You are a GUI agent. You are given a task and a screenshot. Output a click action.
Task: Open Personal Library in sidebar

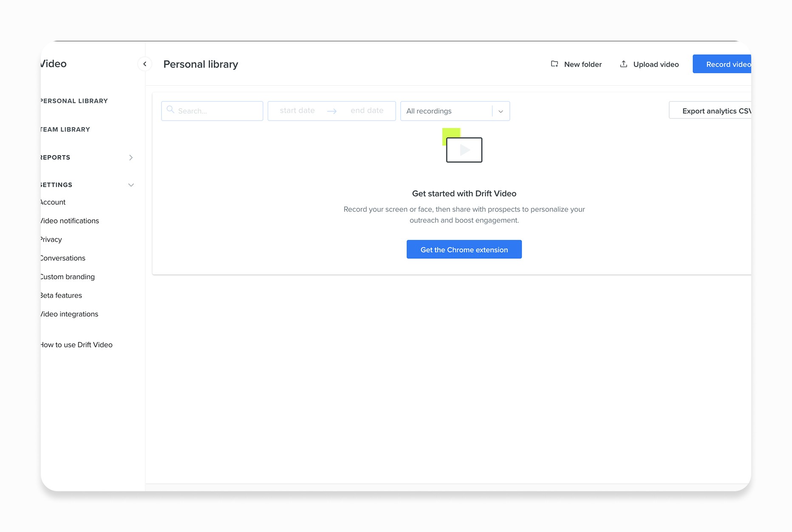coord(74,101)
